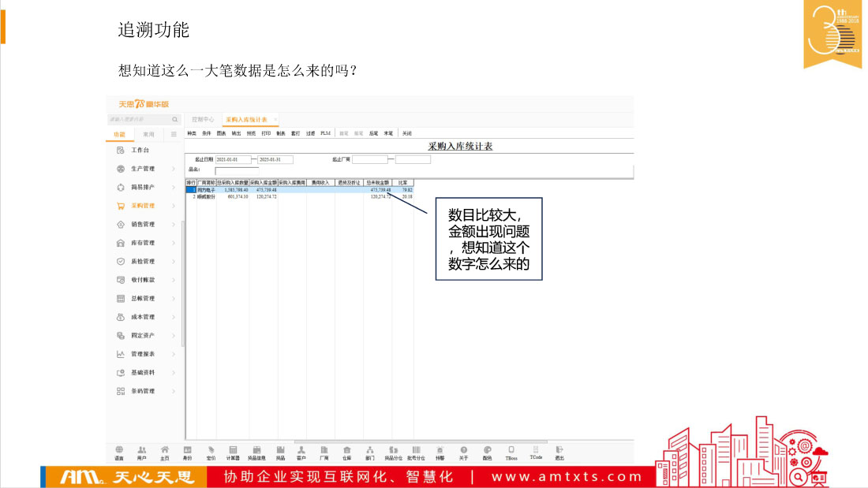Click the 打印 (print) toolbar button
Screen dimensions: 868x488
pyautogui.click(x=266, y=133)
